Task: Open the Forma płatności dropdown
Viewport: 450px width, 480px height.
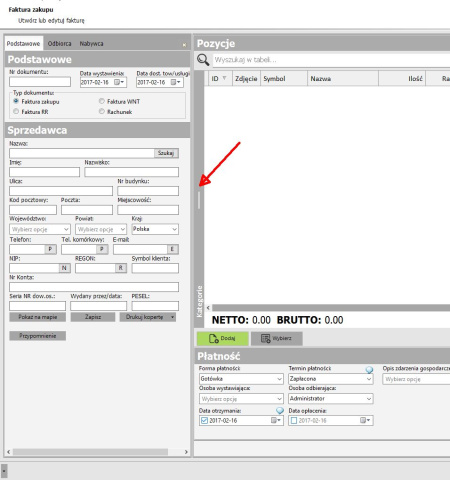Action: (x=241, y=379)
